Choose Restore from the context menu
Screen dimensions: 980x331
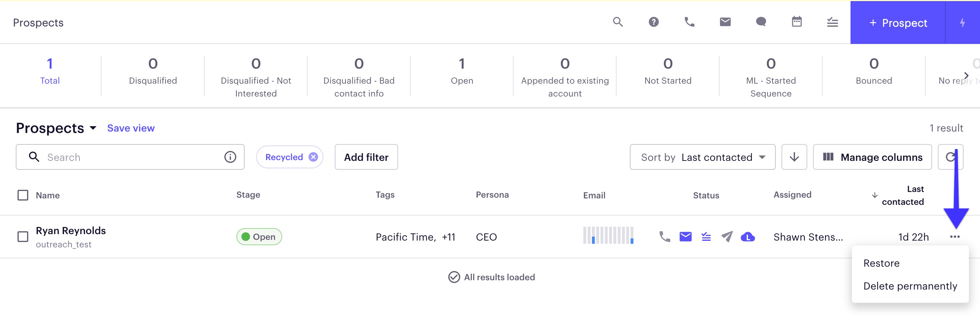pos(882,263)
